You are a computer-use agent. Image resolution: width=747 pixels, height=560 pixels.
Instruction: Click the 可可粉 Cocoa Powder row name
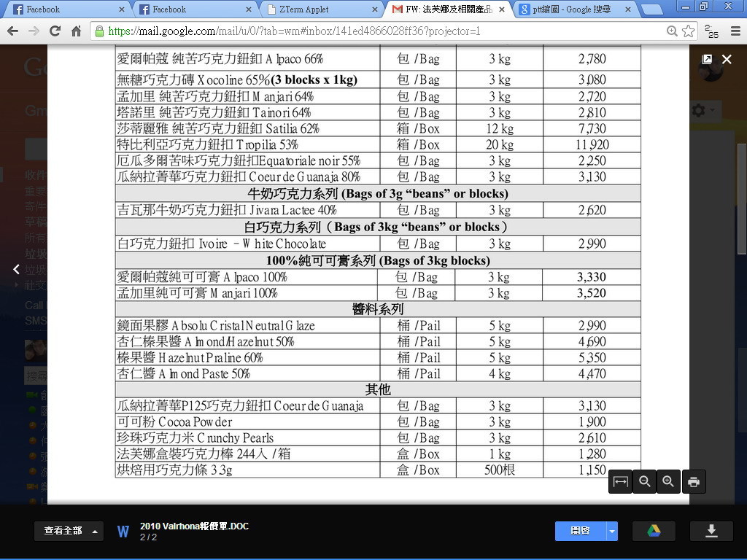click(175, 422)
